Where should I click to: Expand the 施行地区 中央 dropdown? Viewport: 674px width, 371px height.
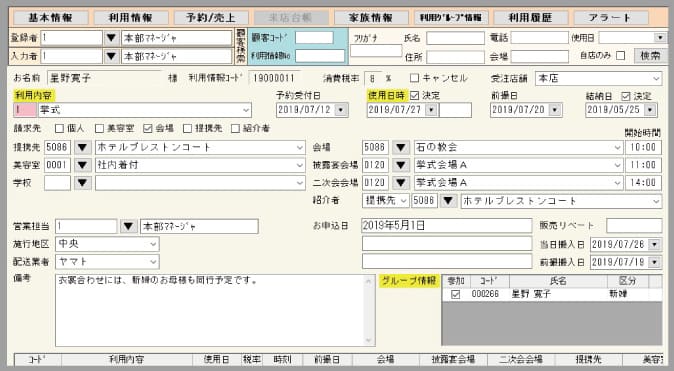click(x=153, y=244)
